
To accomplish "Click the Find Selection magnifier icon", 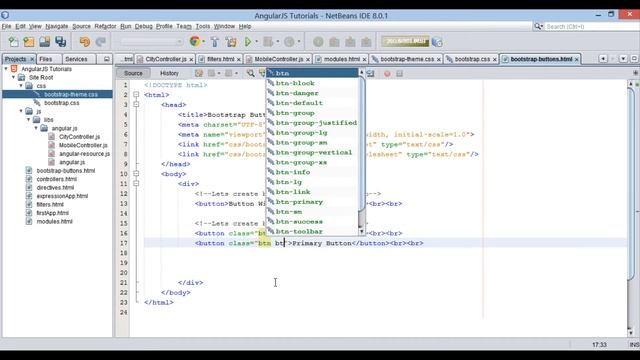I will click(x=251, y=73).
